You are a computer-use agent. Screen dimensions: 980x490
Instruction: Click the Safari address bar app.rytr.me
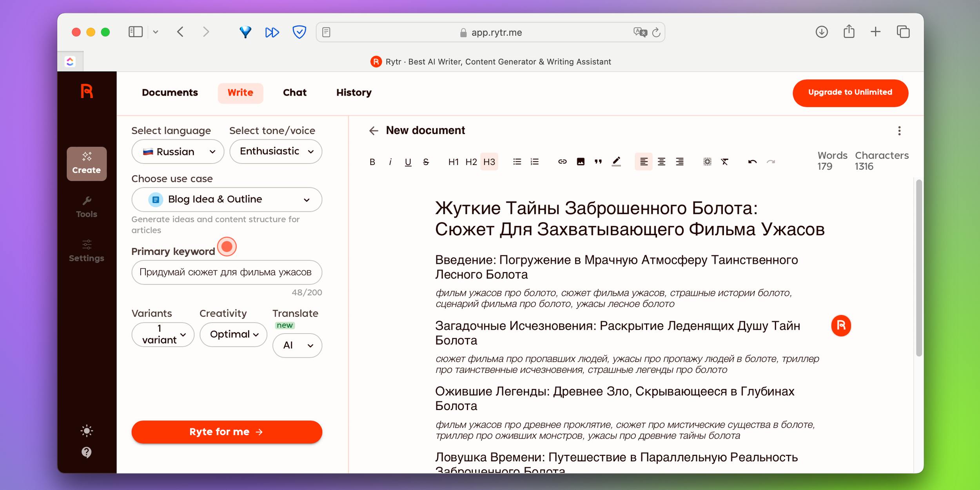coord(491,33)
